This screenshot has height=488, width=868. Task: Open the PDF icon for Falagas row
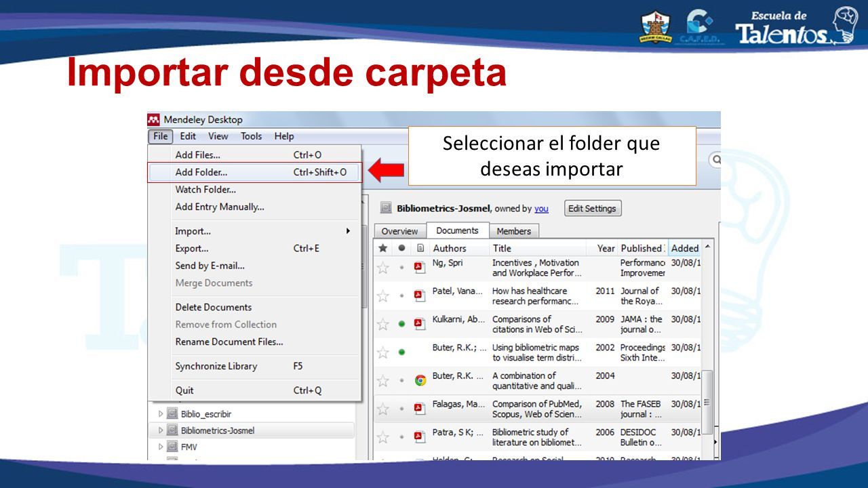420,409
